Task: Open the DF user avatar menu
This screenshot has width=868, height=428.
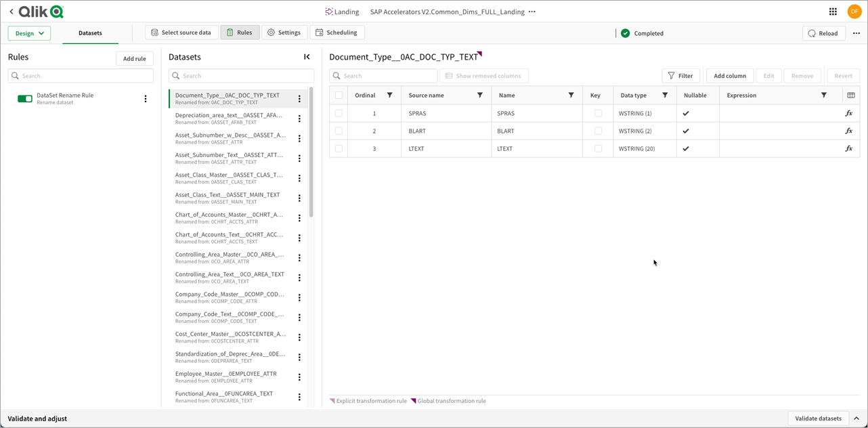Action: [x=854, y=12]
